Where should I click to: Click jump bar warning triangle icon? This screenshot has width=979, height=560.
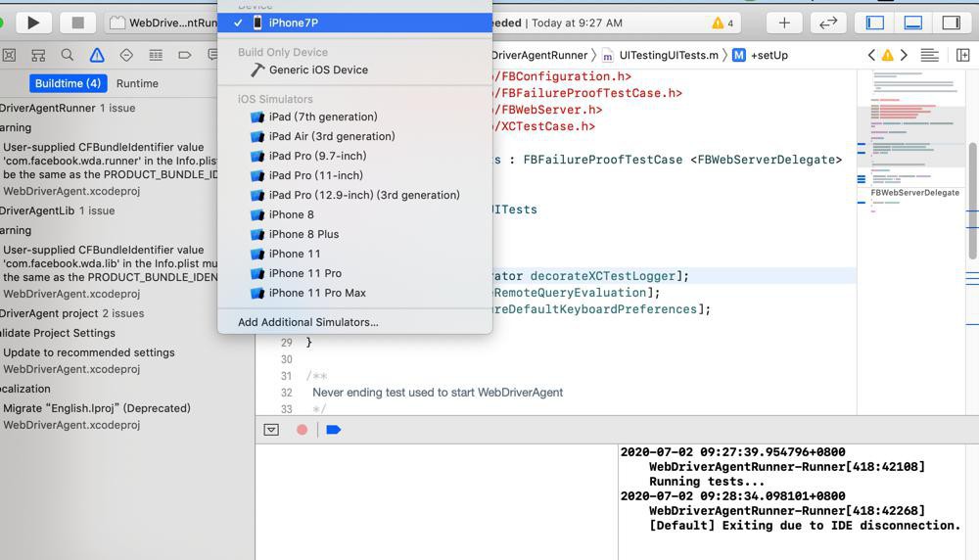[887, 55]
